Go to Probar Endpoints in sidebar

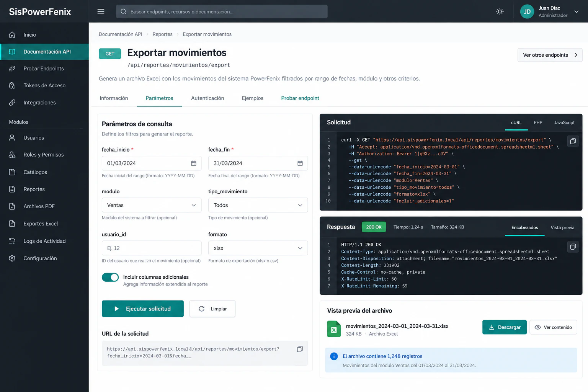[x=44, y=69]
